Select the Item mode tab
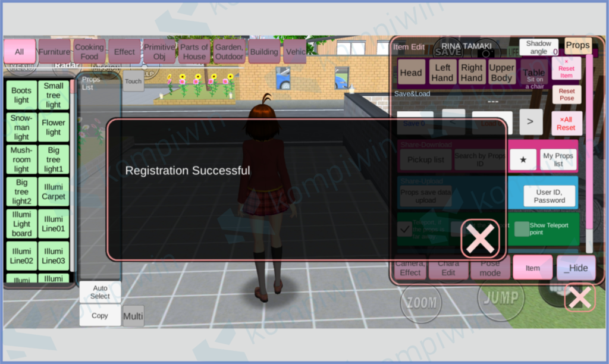Image resolution: width=609 pixels, height=364 pixels. click(532, 268)
